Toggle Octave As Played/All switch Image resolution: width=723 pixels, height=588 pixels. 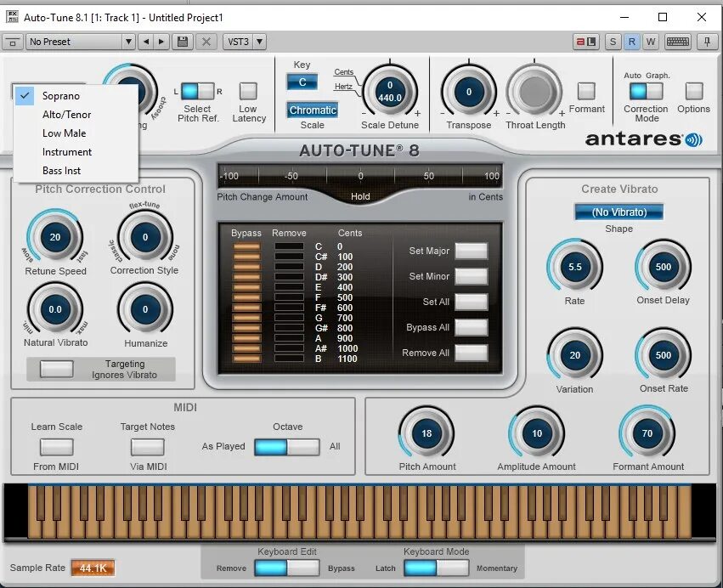(287, 447)
